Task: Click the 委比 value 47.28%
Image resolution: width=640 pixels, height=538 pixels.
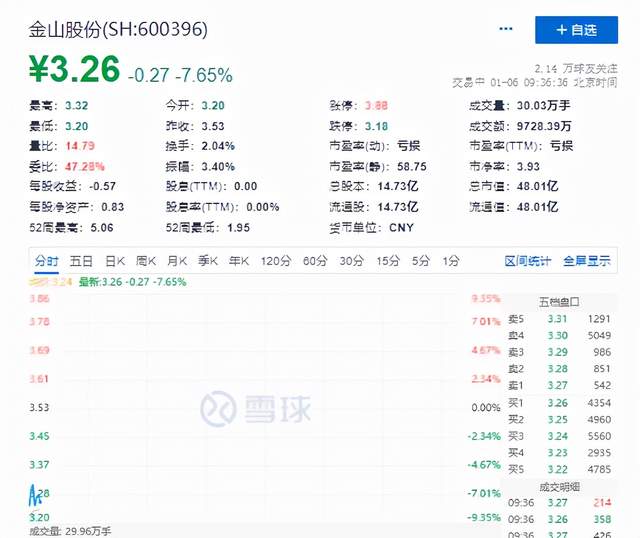Action: coord(84,167)
